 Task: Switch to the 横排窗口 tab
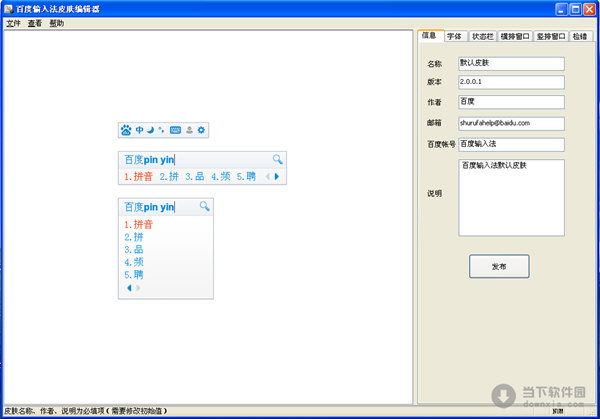pyautogui.click(x=515, y=36)
